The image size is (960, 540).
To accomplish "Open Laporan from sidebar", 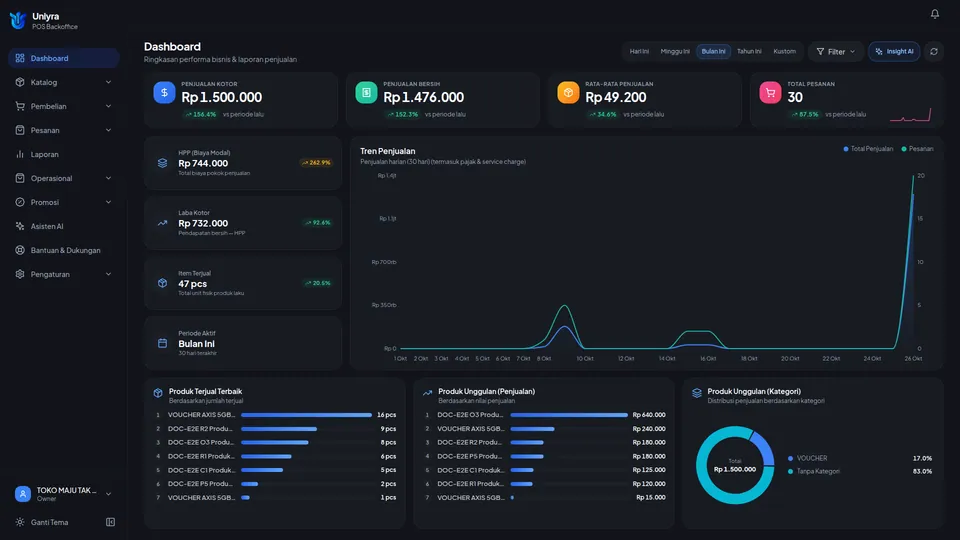I will pyautogui.click(x=64, y=154).
